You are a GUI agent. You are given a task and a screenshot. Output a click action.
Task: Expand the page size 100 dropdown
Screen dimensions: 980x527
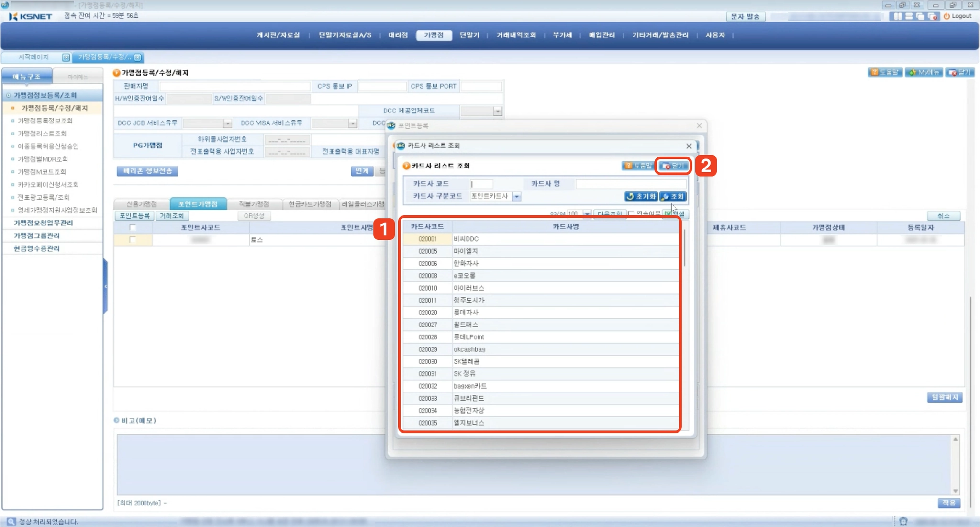tap(587, 213)
